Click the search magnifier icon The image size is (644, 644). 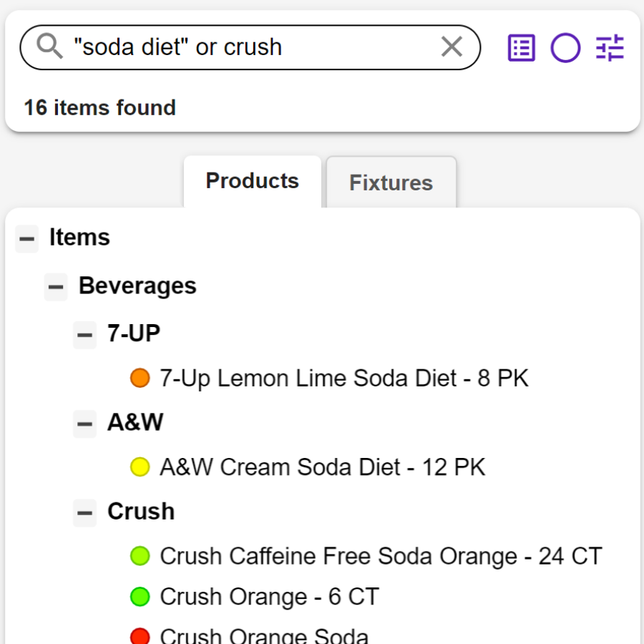49,47
